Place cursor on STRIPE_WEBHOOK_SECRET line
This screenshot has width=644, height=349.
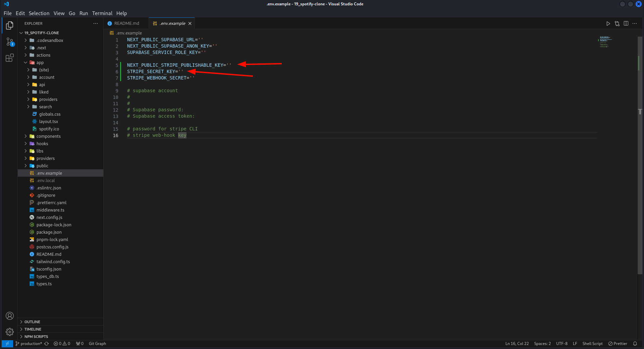coord(161,78)
